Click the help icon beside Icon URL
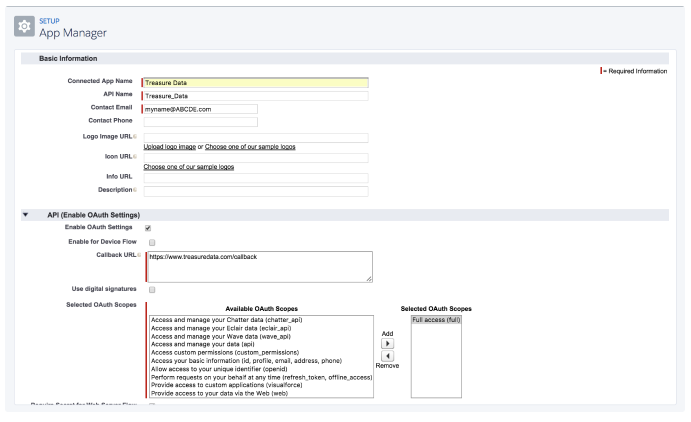The width and height of the screenshot is (691, 422). tap(135, 157)
